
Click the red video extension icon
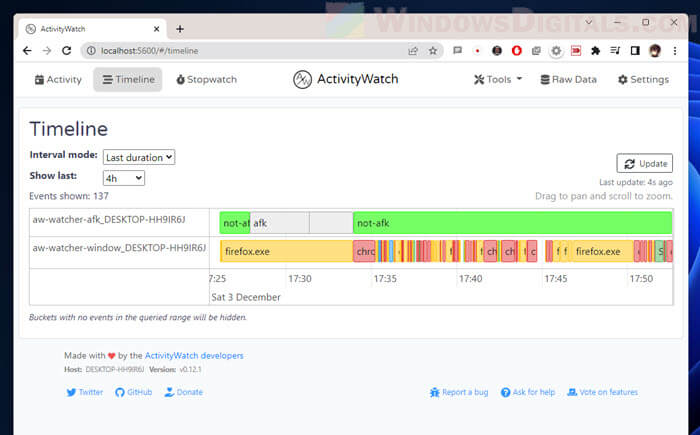pos(576,51)
